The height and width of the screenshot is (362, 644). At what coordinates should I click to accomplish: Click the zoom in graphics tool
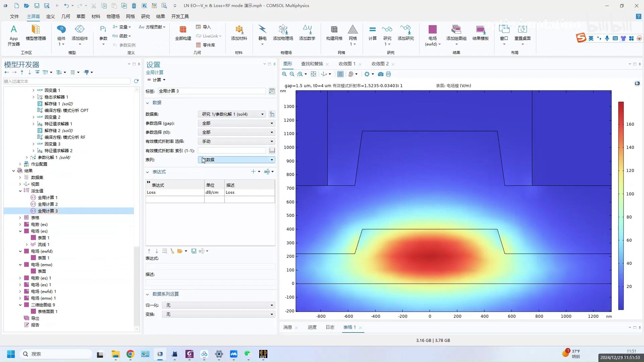coord(284,74)
